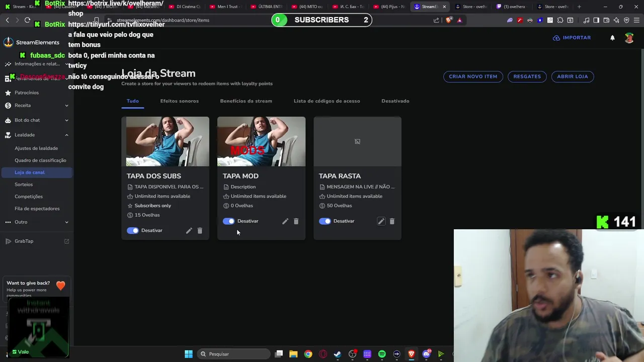This screenshot has width=644, height=362.
Task: Click the share icon in address bar
Action: 436,20
